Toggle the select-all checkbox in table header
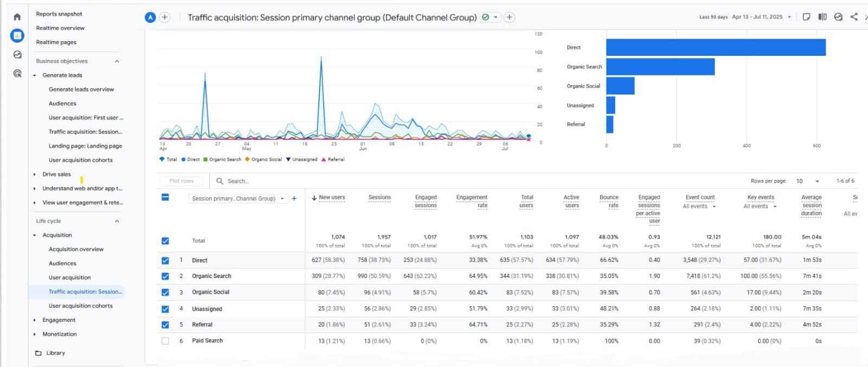This screenshot has height=367, width=868. tap(165, 197)
